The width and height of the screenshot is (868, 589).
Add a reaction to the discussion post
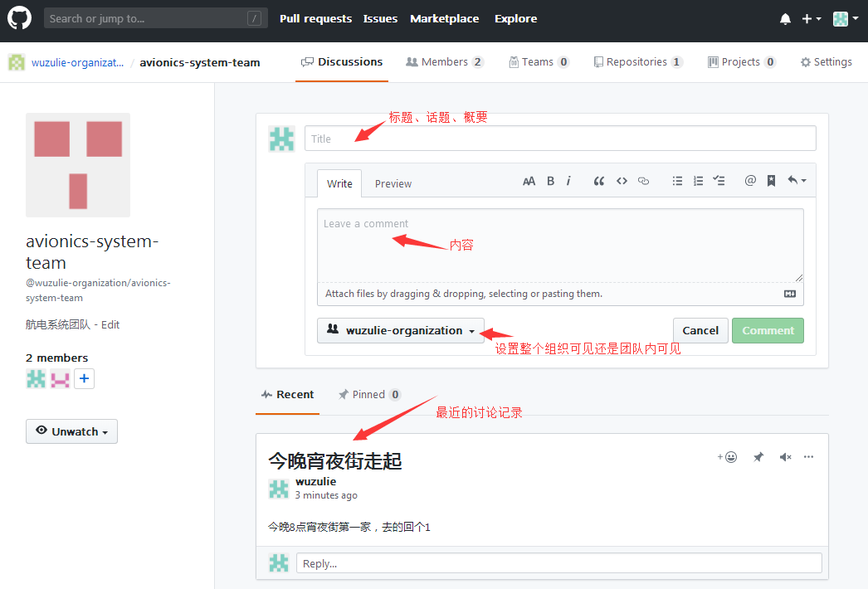tap(728, 457)
